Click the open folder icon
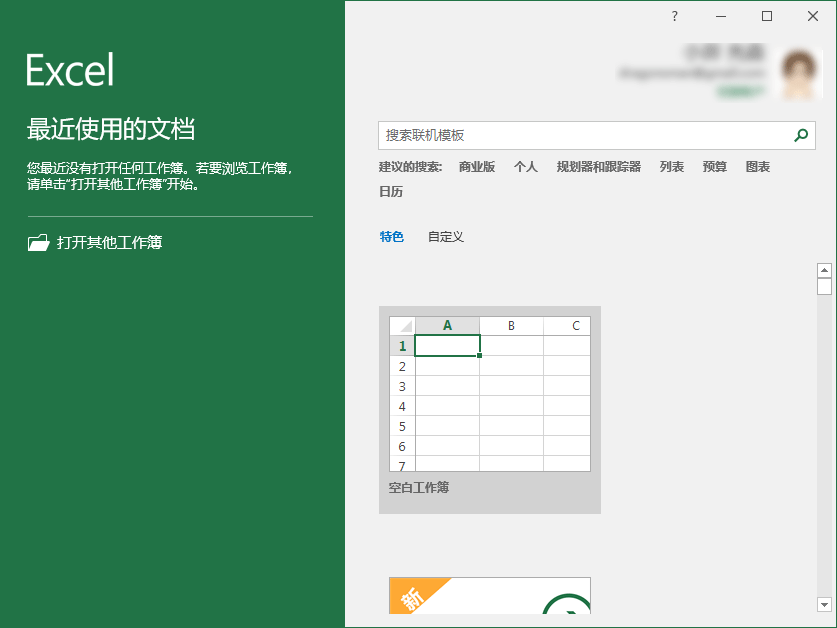 point(38,242)
